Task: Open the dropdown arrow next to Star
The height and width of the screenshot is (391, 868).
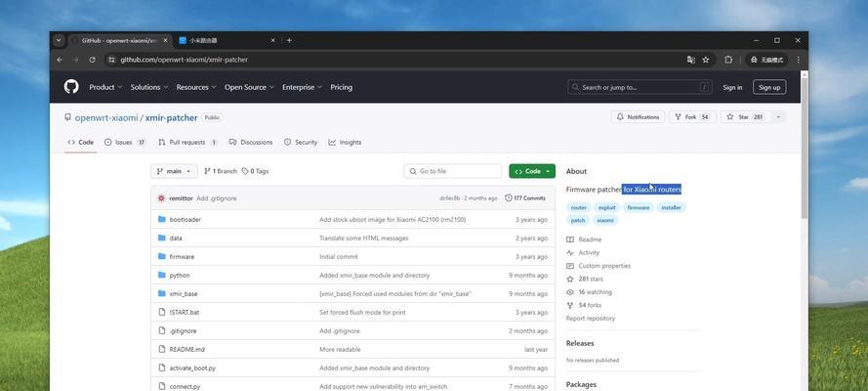Action: (778, 117)
